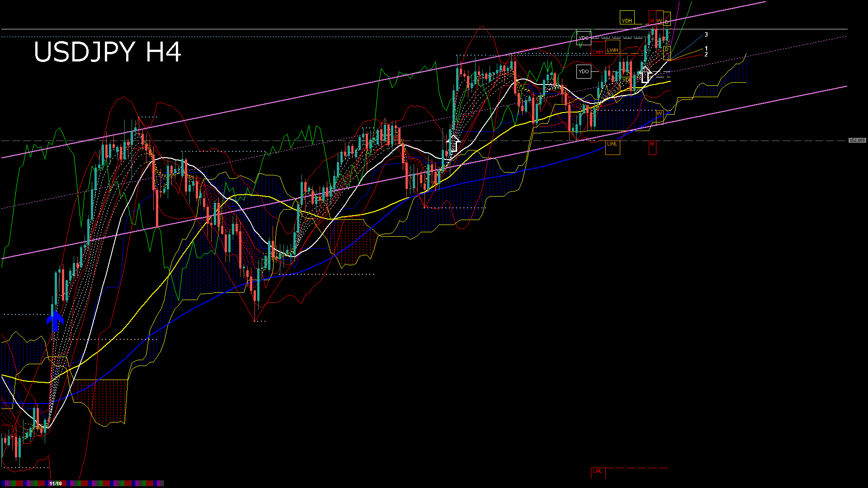This screenshot has height=488, width=868.
Task: Click hollow white arrow on dashed 152.809 line
Action: (x=453, y=142)
